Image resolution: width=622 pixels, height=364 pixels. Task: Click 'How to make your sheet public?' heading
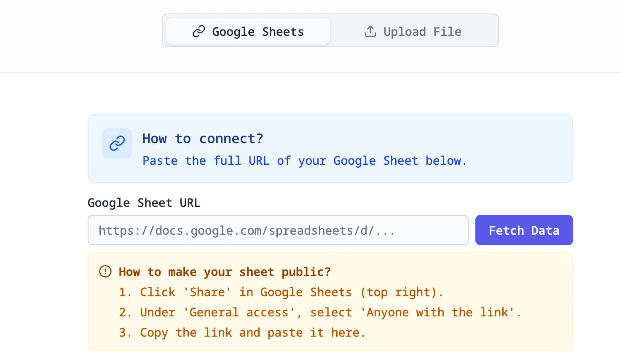(225, 272)
